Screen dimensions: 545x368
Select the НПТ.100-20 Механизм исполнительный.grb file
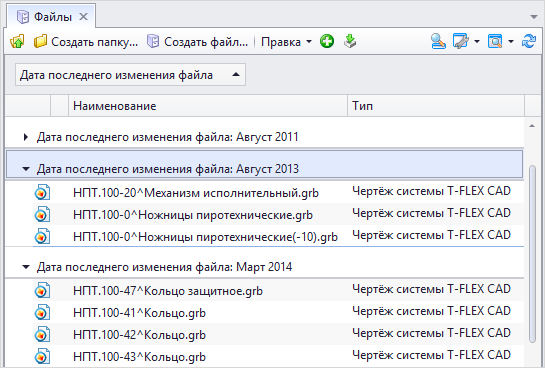click(196, 193)
